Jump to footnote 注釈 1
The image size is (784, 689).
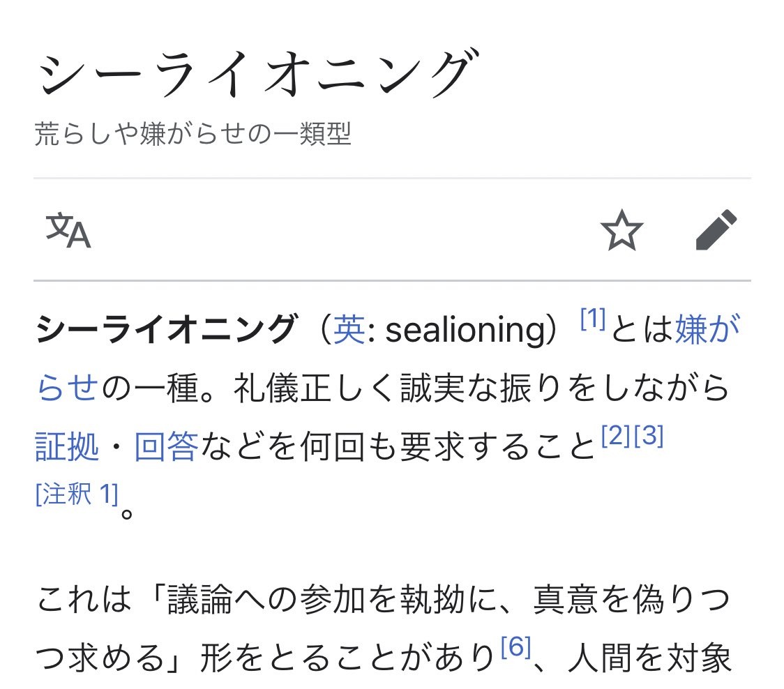tap(77, 494)
